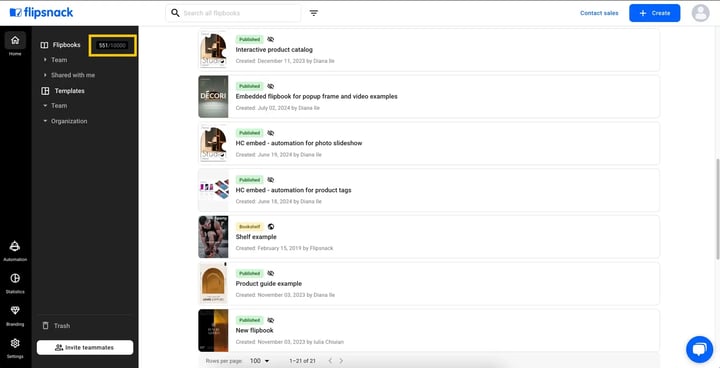Screen dimensions: 720x368
Task: Click thumbnail of New flipbook
Action: pos(214,330)
